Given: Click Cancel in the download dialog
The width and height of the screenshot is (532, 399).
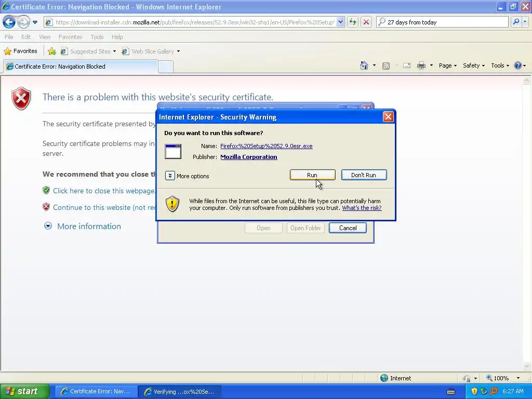Looking at the screenshot, I should click(348, 228).
